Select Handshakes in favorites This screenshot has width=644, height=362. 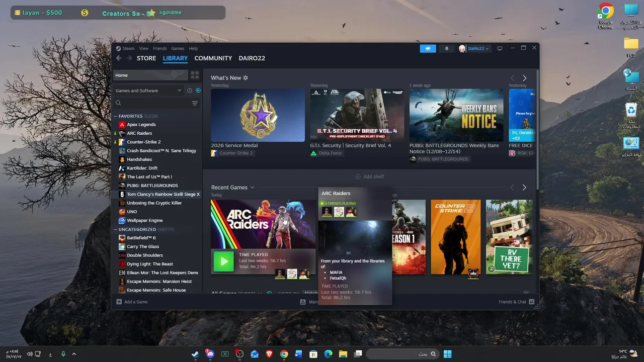click(x=139, y=159)
